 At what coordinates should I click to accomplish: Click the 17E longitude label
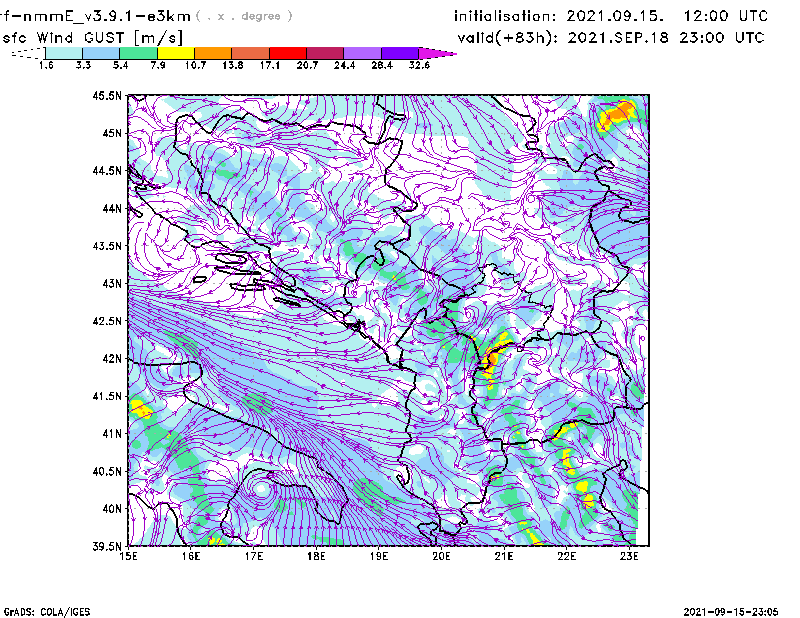pyautogui.click(x=254, y=556)
